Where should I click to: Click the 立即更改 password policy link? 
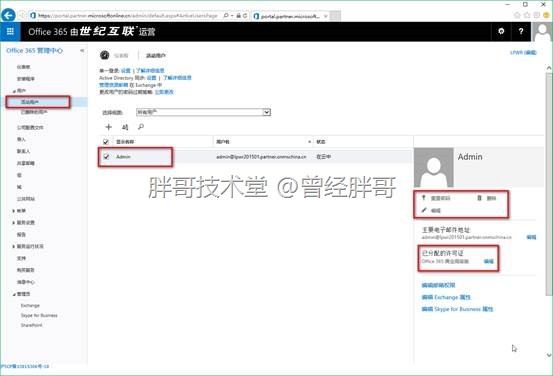coord(164,92)
